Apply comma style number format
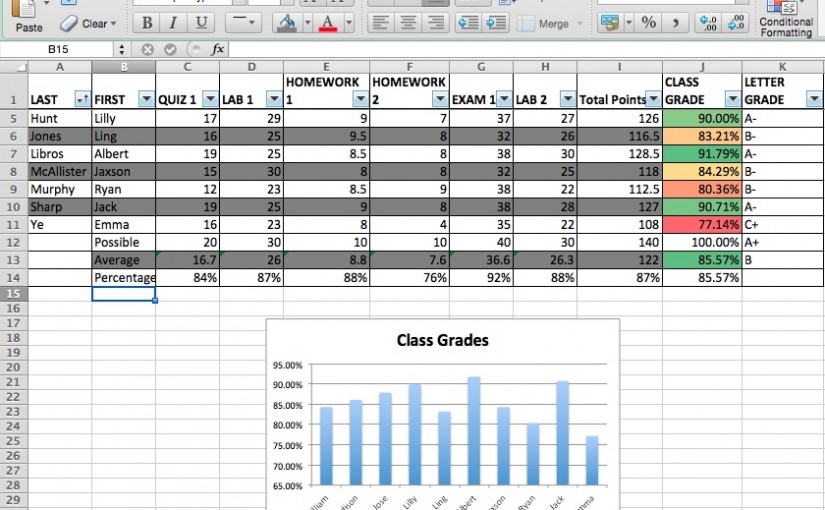Screen dimensions: 825x510 pos(675,22)
